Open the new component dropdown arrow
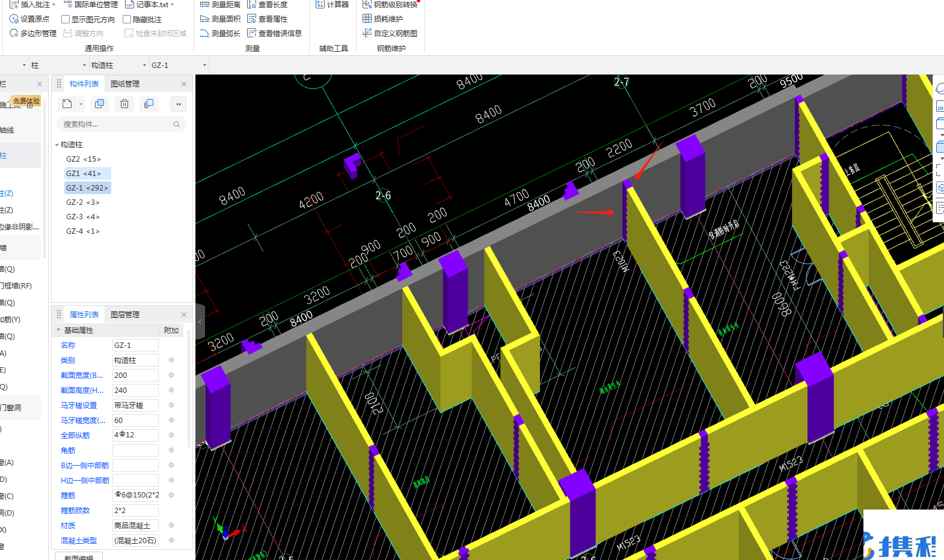Viewport: 944px width, 560px height. tap(81, 105)
